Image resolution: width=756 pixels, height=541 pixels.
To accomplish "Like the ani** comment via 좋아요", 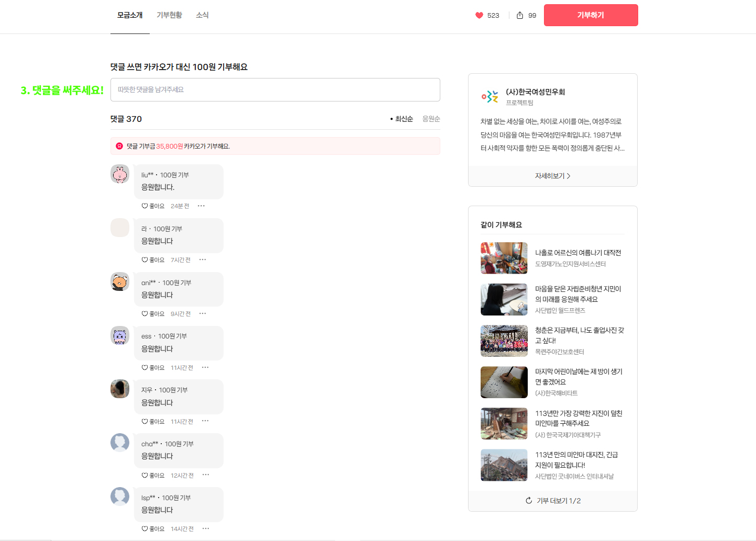I will click(153, 314).
